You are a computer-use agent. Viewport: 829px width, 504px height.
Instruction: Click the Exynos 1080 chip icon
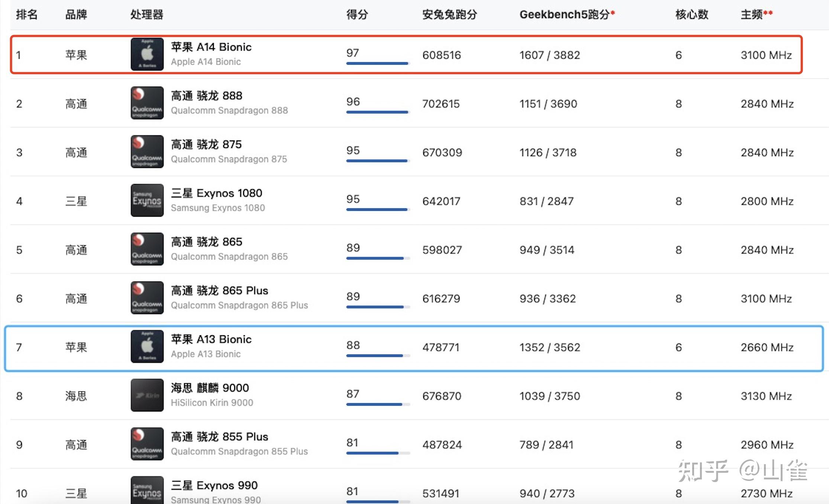pos(147,200)
